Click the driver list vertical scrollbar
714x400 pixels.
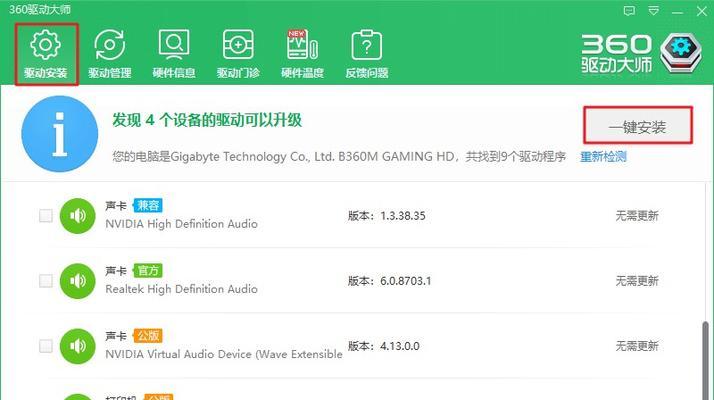[706, 360]
